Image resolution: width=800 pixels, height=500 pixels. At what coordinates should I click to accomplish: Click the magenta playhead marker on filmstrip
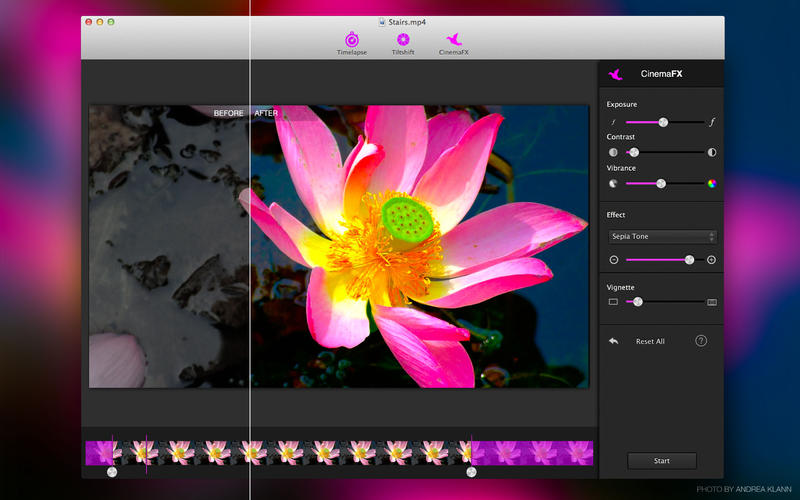point(146,454)
